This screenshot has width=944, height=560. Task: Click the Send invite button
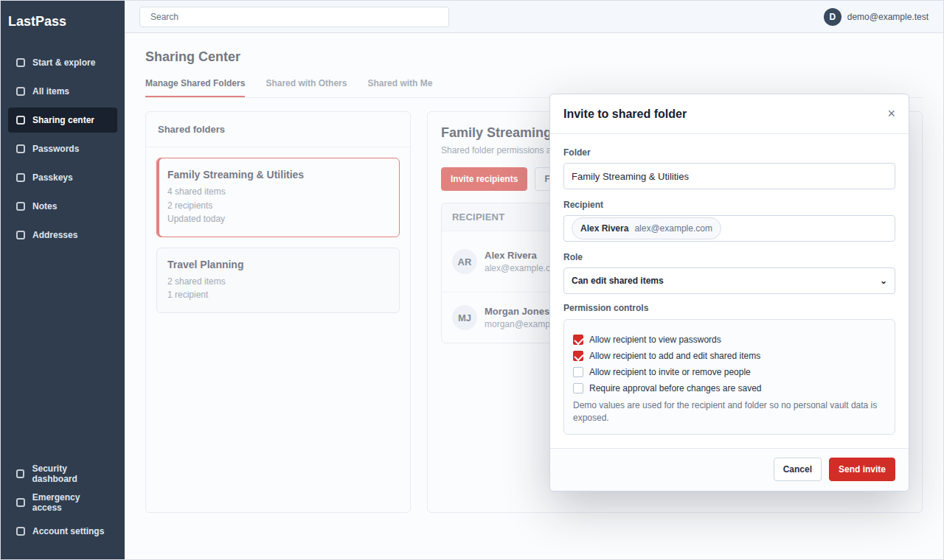tap(861, 469)
